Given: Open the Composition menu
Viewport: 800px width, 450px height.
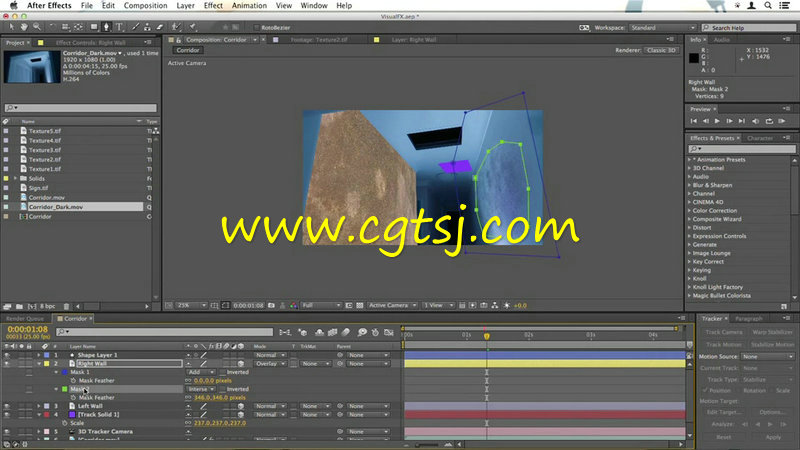Looking at the screenshot, I should click(x=145, y=6).
